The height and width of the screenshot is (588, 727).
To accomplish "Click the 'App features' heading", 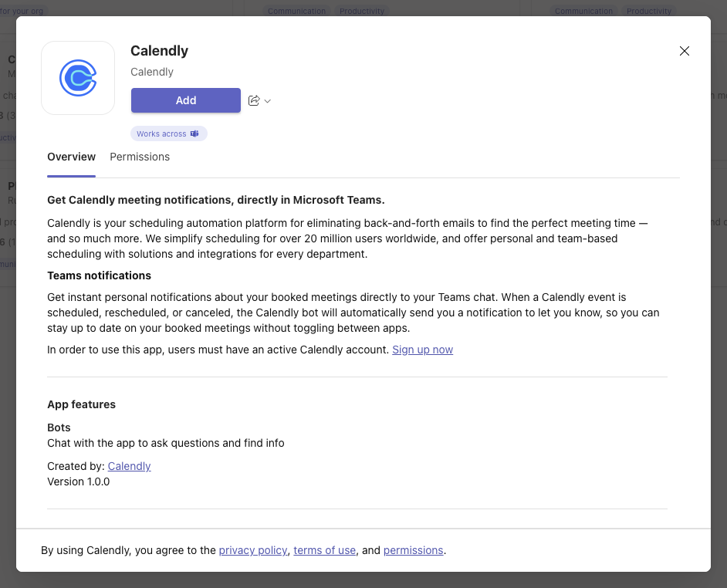I will click(x=81, y=404).
